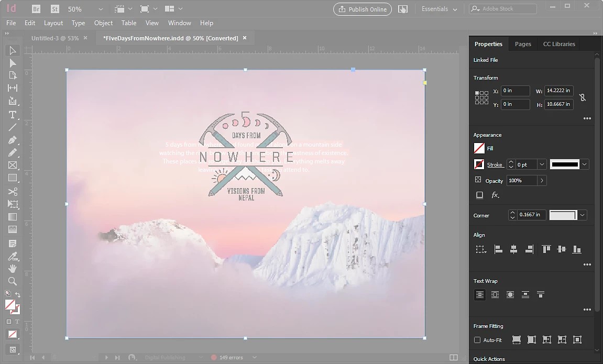Enable the Auto-Fit checkbox
The image size is (603, 364).
pos(477,340)
